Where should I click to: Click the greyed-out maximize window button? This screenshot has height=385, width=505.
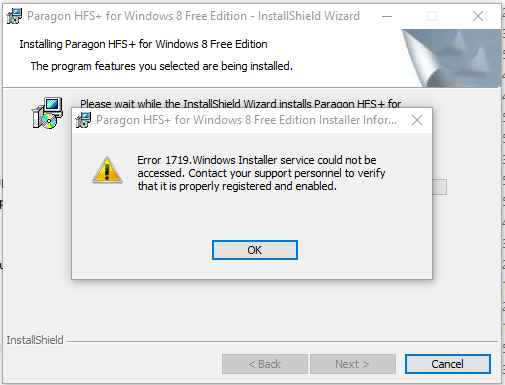[432, 16]
